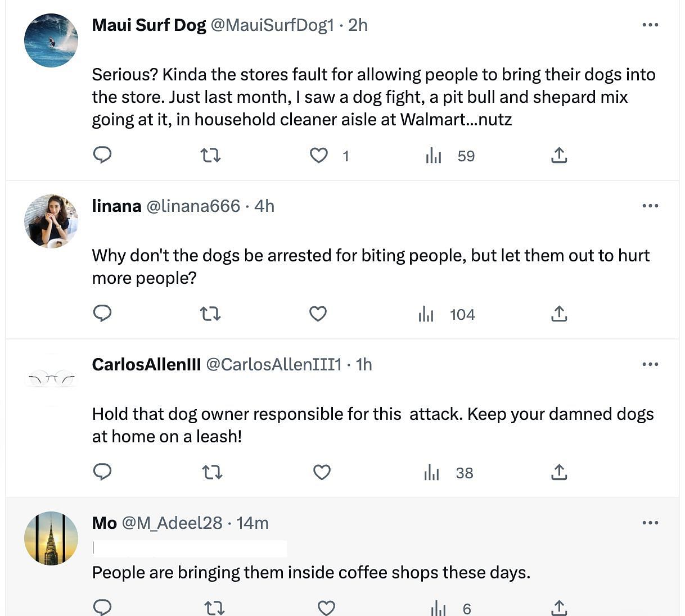Reply to Maui Surf Dog's tweet
This screenshot has width=685, height=616.
[102, 155]
